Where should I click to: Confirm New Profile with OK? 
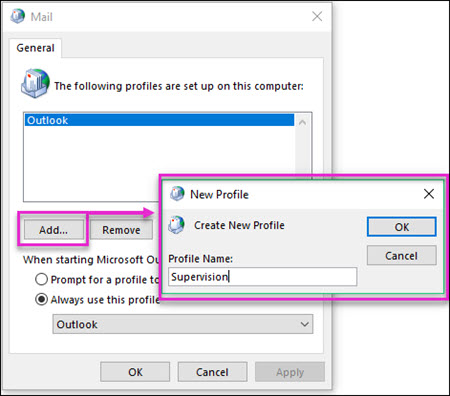click(402, 227)
